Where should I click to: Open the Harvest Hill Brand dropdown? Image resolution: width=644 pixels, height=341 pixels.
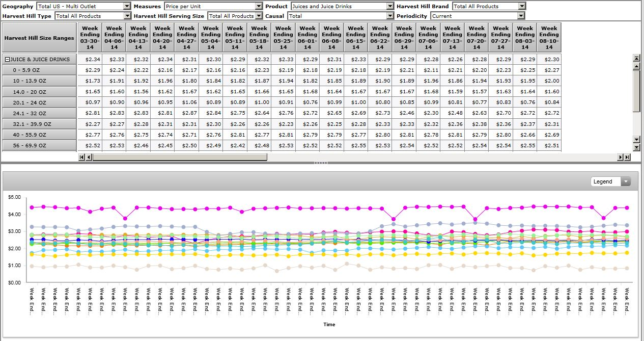click(x=522, y=6)
